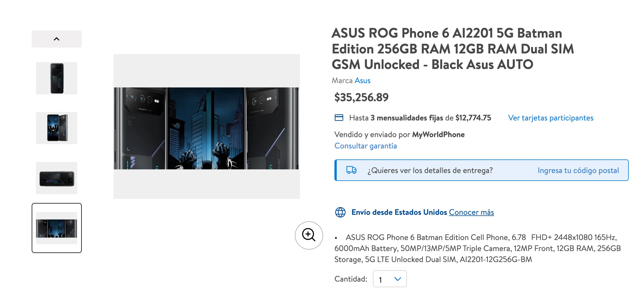Open the Cantidad quantity dropdown
Image resolution: width=644 pixels, height=294 pixels.
(x=390, y=279)
